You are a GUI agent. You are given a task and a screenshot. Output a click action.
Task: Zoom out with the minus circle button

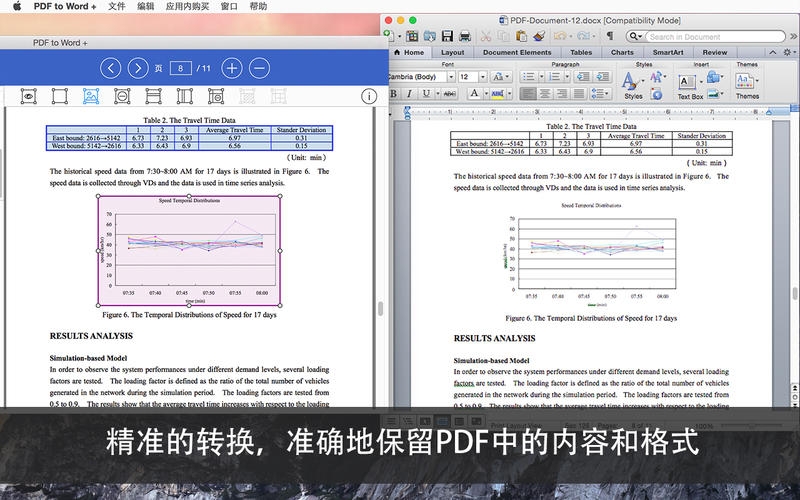[x=259, y=68]
